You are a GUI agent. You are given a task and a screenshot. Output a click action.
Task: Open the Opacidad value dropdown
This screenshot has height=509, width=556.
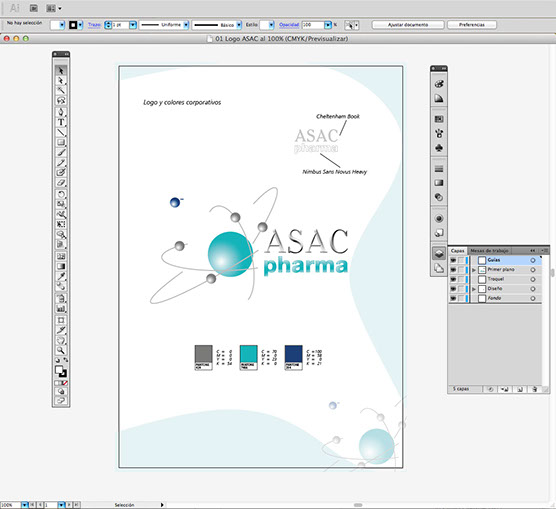(328, 25)
